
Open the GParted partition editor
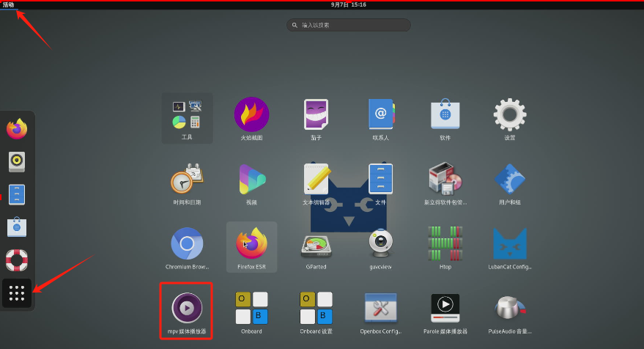pos(316,243)
